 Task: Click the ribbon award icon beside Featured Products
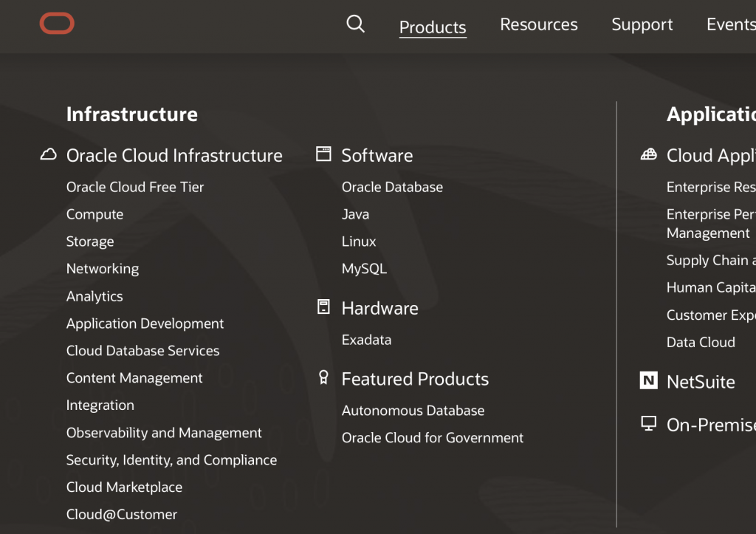[x=323, y=377]
